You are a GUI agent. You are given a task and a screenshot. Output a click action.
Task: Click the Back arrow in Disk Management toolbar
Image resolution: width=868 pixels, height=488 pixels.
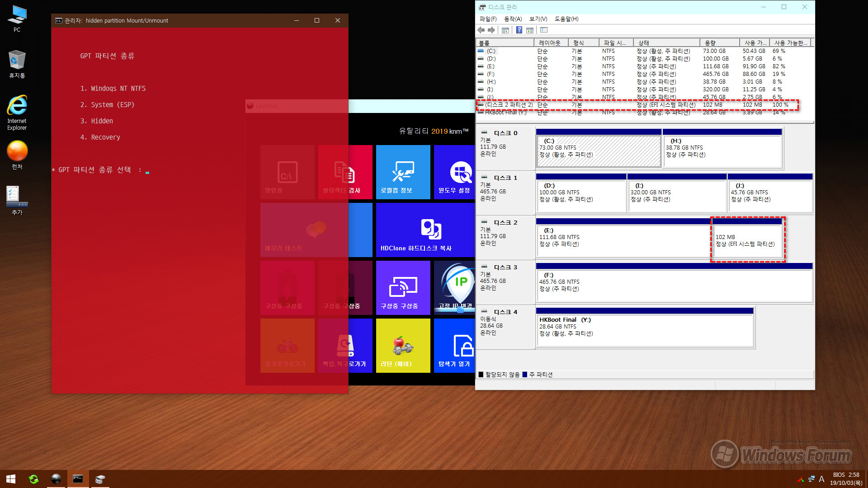(481, 30)
